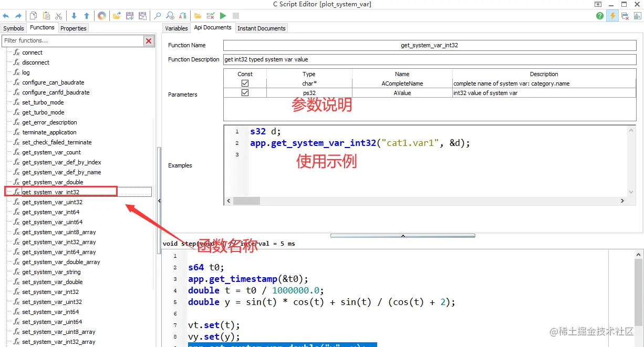Click the Copy icon in toolbar
644x347 pixels.
(34, 16)
